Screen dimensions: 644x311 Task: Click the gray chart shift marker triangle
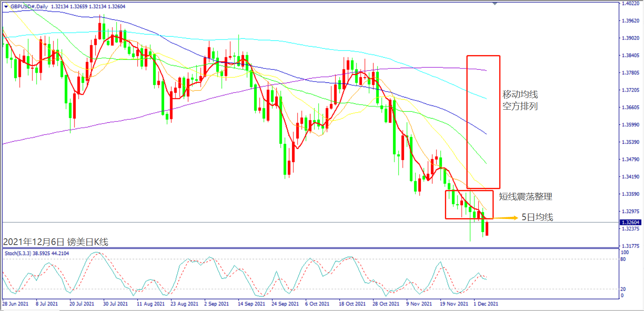point(495,3)
